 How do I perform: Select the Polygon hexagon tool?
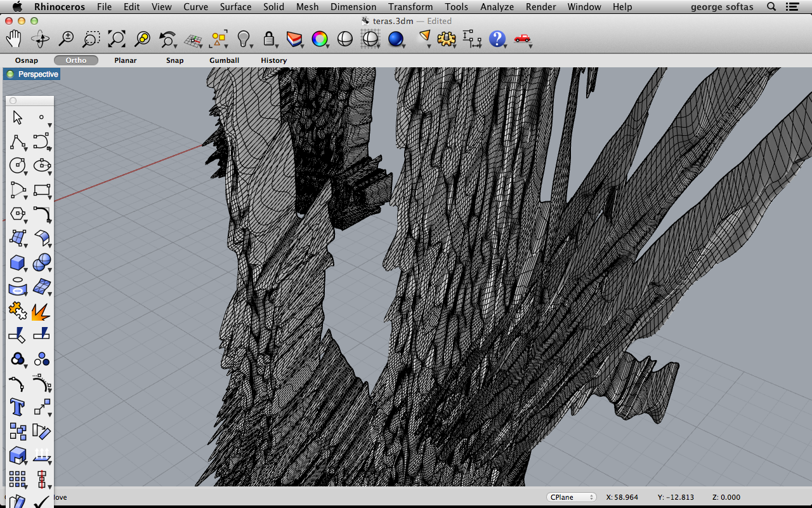(x=17, y=214)
